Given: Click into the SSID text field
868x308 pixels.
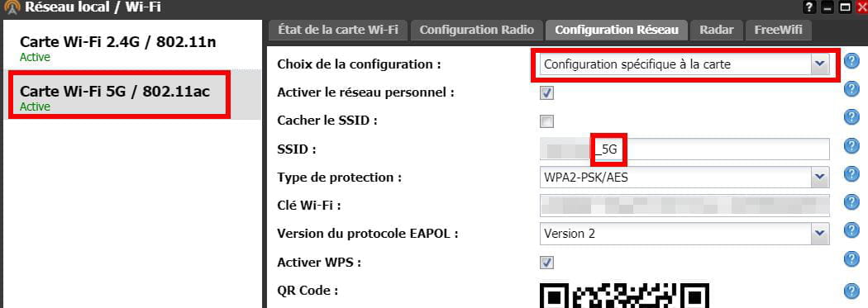Looking at the screenshot, I should (x=684, y=149).
